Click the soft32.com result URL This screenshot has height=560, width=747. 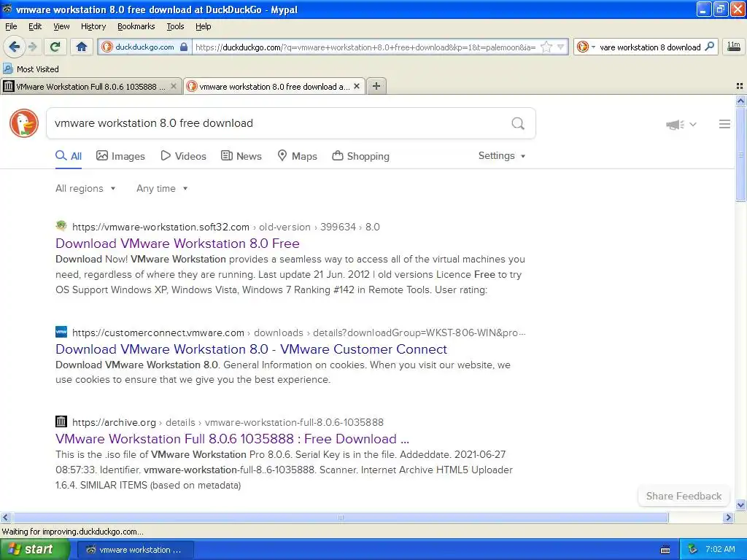click(x=226, y=227)
